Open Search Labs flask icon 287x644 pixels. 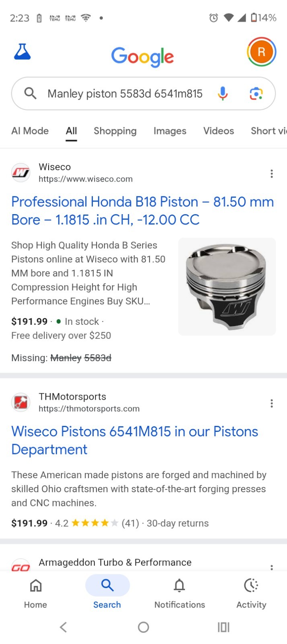[23, 52]
